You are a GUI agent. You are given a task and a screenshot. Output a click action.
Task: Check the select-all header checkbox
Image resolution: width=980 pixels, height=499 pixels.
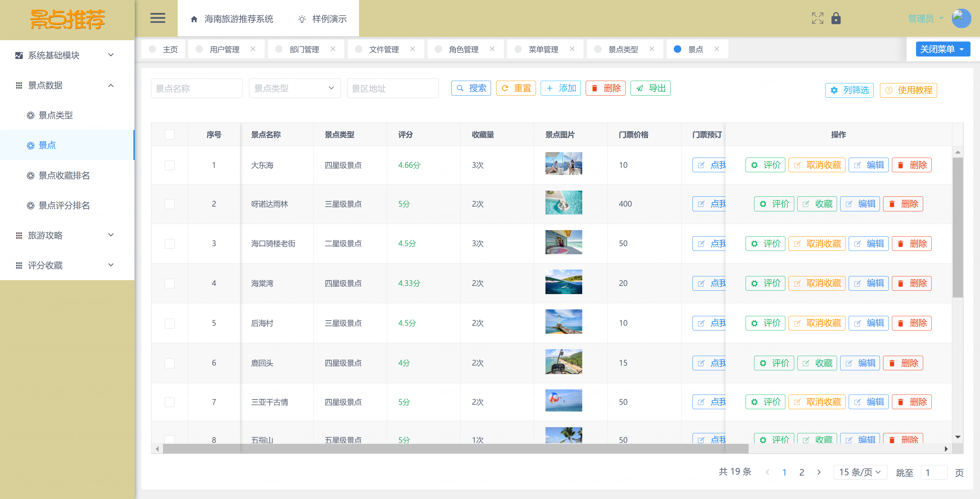click(x=170, y=134)
